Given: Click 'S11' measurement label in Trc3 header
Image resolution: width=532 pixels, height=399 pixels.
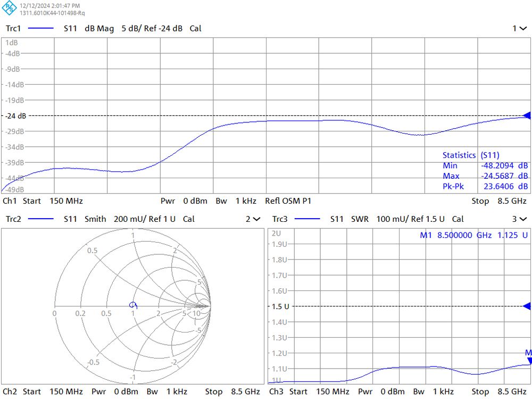Looking at the screenshot, I should (337, 219).
